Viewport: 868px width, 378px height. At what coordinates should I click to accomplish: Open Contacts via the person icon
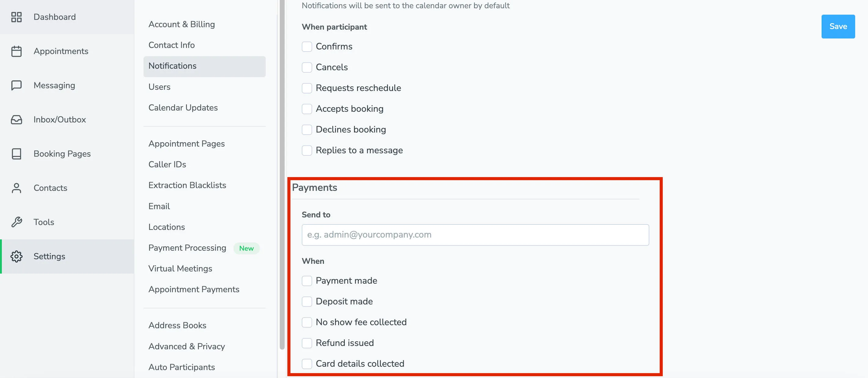[16, 188]
